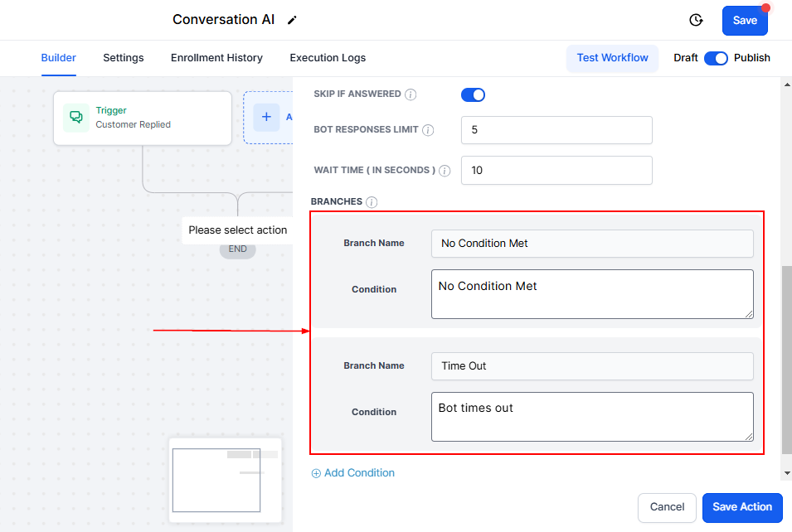Screen dimensions: 792x532
Task: Show info for Bot Responses Limit
Action: point(428,130)
